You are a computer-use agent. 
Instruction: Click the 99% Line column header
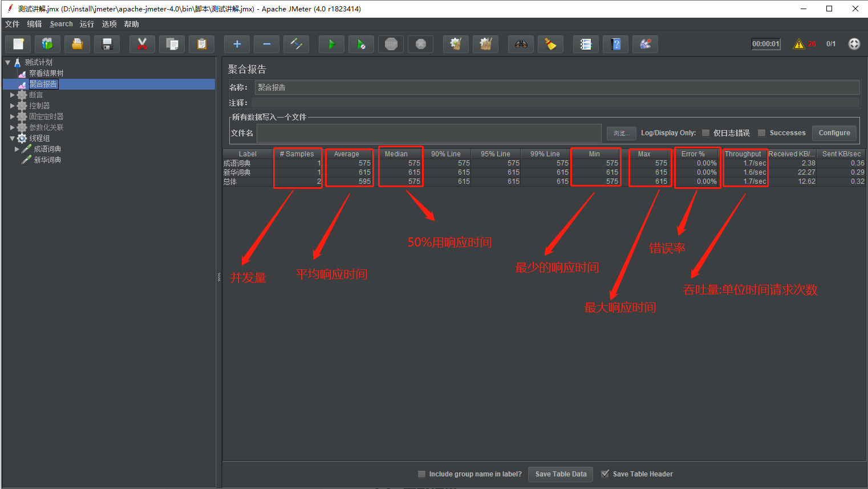point(545,154)
